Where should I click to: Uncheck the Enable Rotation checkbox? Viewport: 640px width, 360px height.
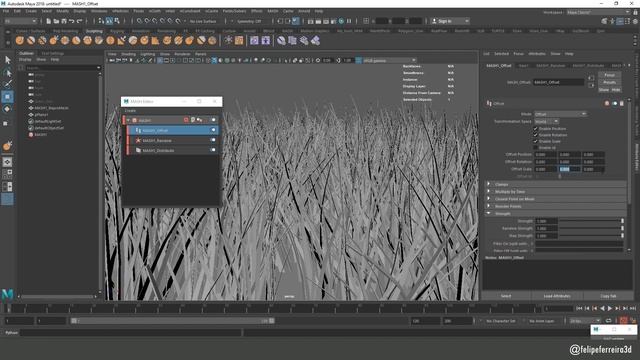point(536,135)
